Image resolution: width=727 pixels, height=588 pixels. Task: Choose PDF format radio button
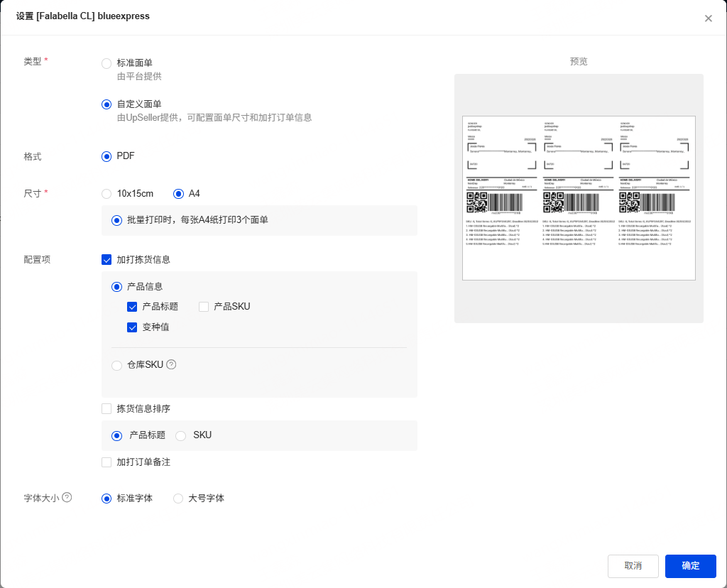point(106,156)
